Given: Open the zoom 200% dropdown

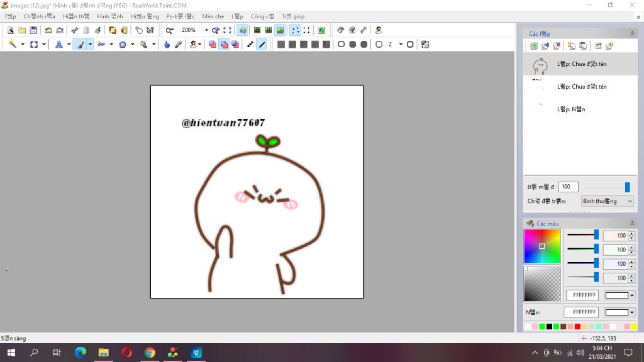Looking at the screenshot, I should click(206, 30).
